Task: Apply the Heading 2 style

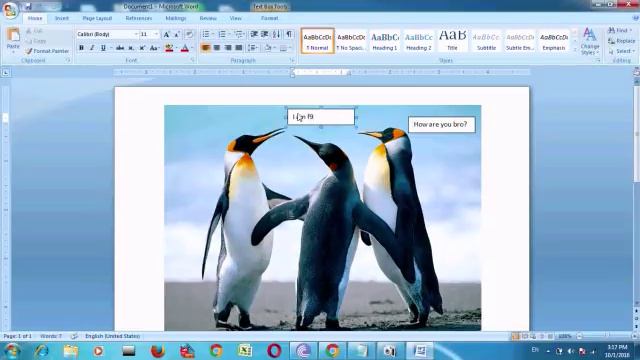Action: pos(419,41)
